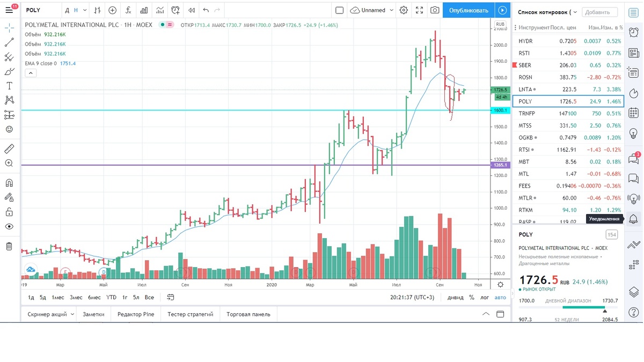Image resolution: width=644 pixels, height=362 pixels.
Task: Toggle dividend adjustment (дивид)
Action: point(456,297)
